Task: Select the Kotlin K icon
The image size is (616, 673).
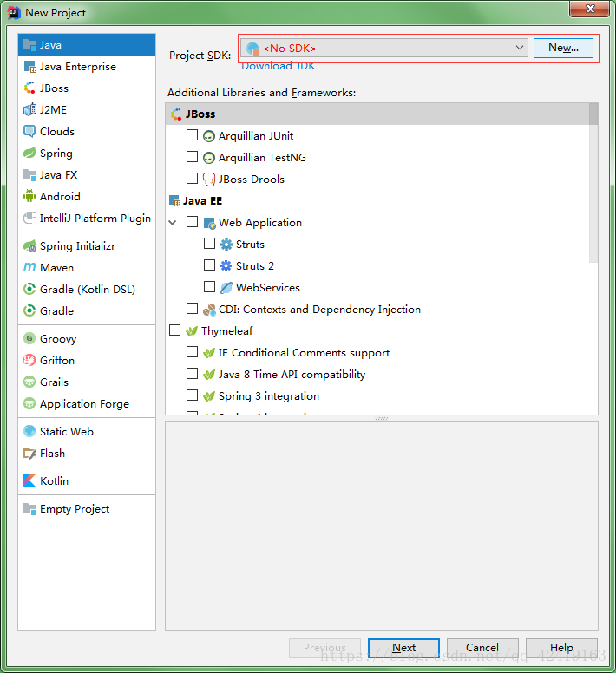Action: click(x=29, y=480)
